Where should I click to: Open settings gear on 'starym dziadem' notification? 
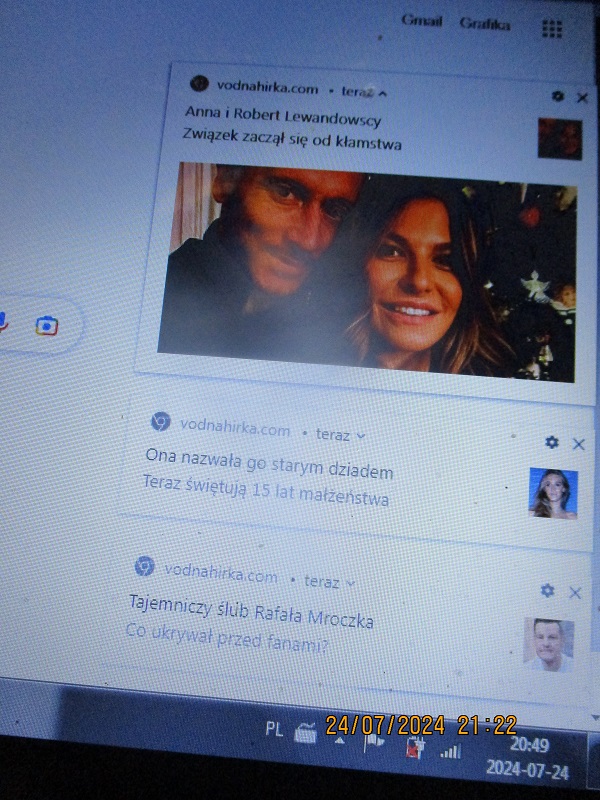(551, 442)
